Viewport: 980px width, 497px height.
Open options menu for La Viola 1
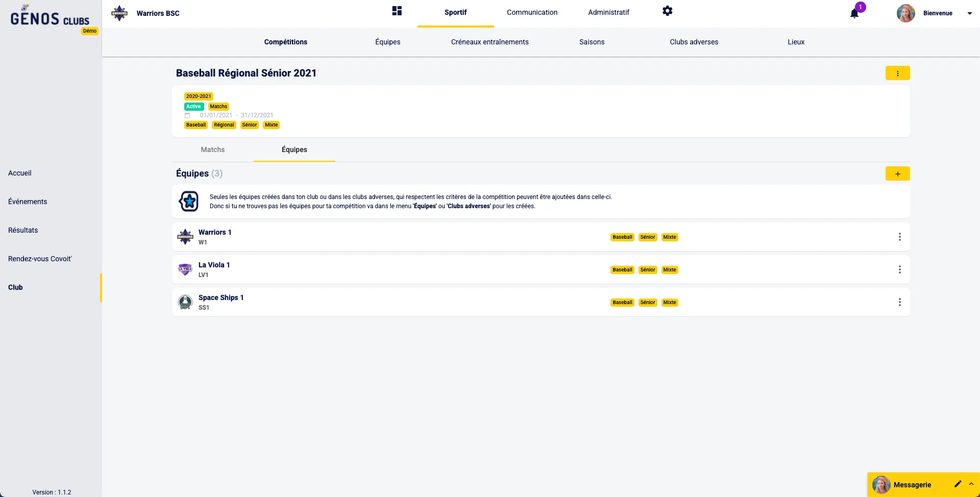click(899, 269)
